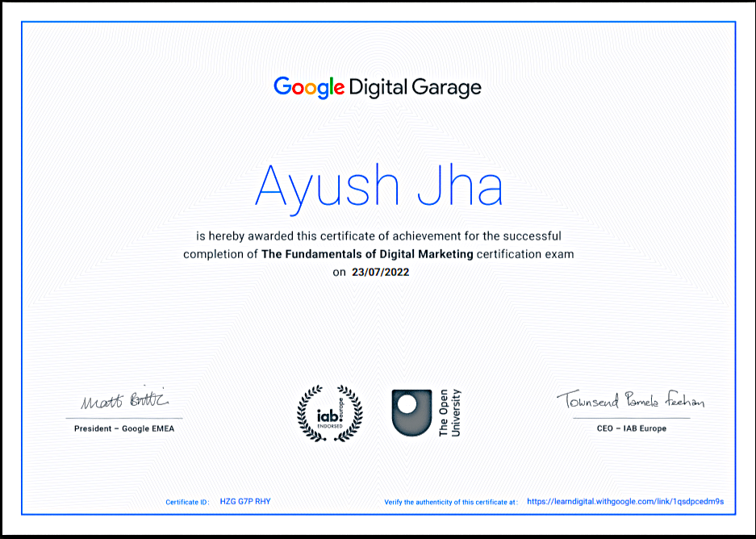This screenshot has height=539, width=756.
Task: Click the vertical "The Open University" text
Action: click(449, 412)
